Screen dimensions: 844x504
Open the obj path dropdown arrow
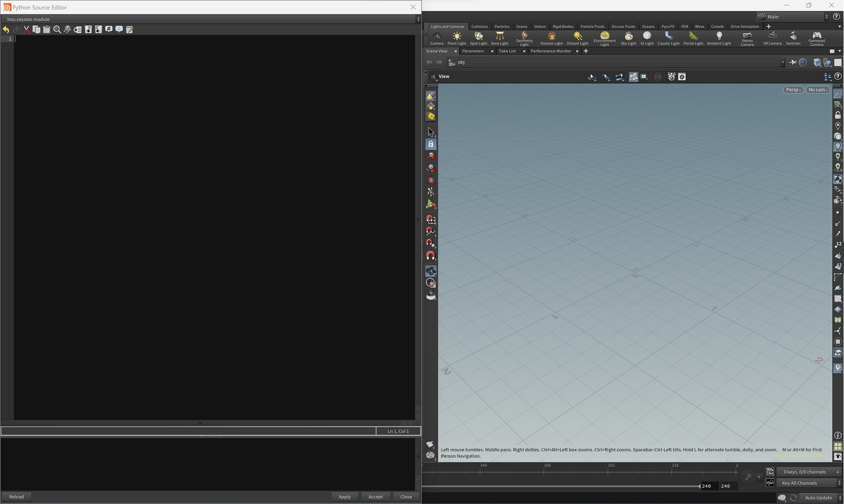click(x=782, y=62)
